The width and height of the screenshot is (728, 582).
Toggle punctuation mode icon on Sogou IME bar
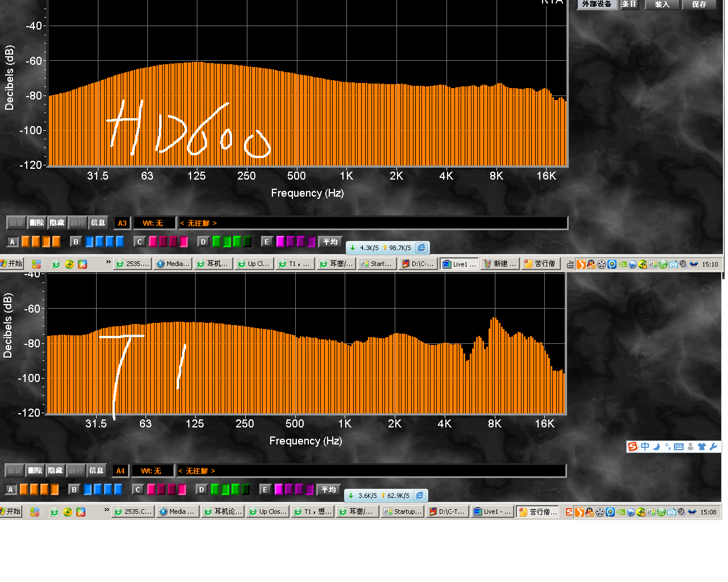pos(667,447)
